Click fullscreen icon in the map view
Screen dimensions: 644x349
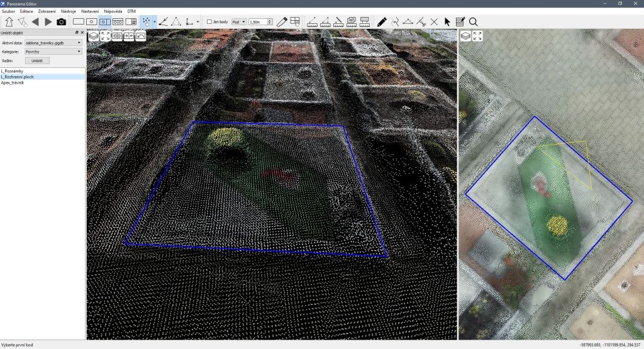click(477, 36)
